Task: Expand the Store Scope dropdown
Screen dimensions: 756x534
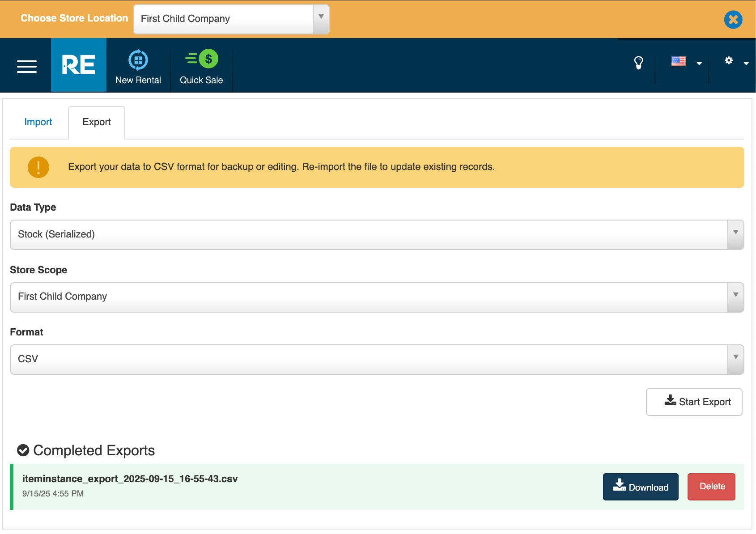Action: point(377,297)
